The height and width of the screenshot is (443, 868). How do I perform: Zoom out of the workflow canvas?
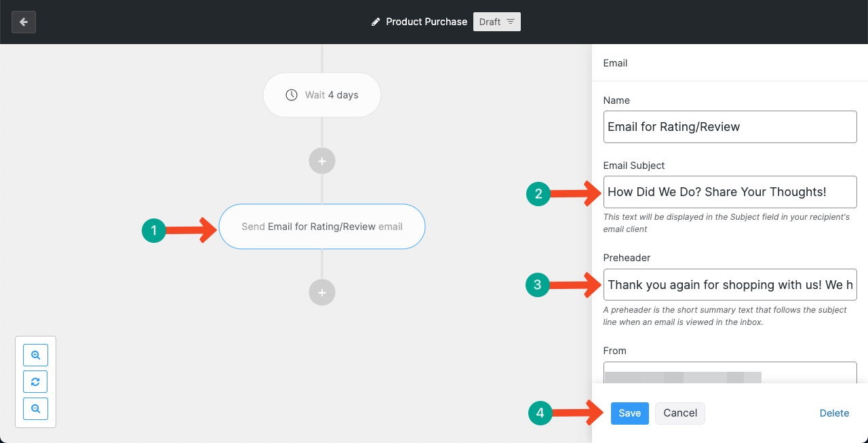(35, 409)
